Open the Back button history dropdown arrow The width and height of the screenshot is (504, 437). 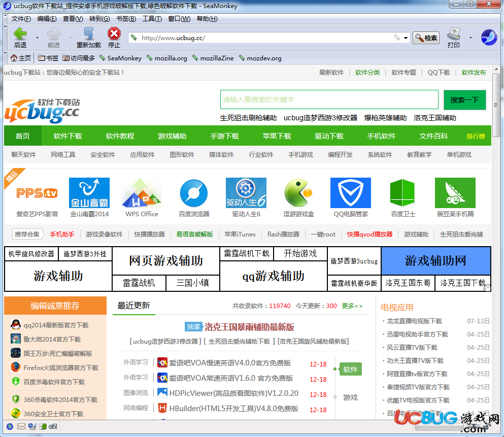(37, 38)
